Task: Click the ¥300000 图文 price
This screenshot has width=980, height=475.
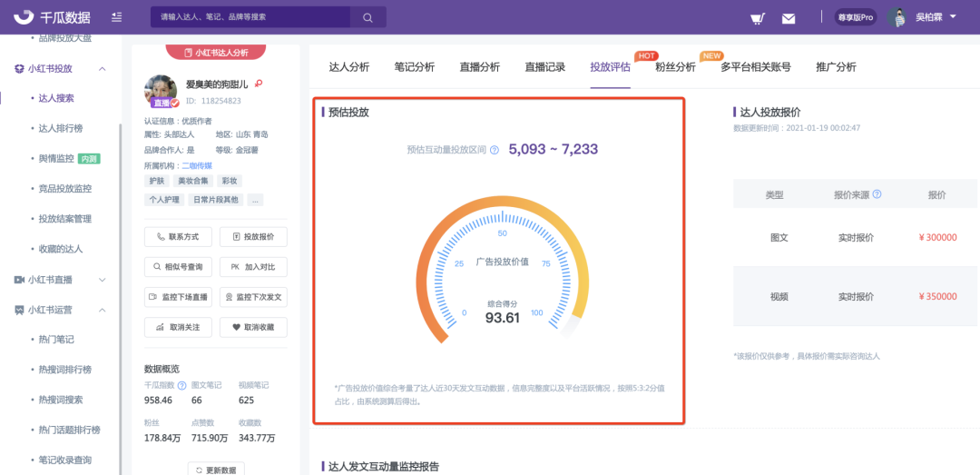Action: 937,237
